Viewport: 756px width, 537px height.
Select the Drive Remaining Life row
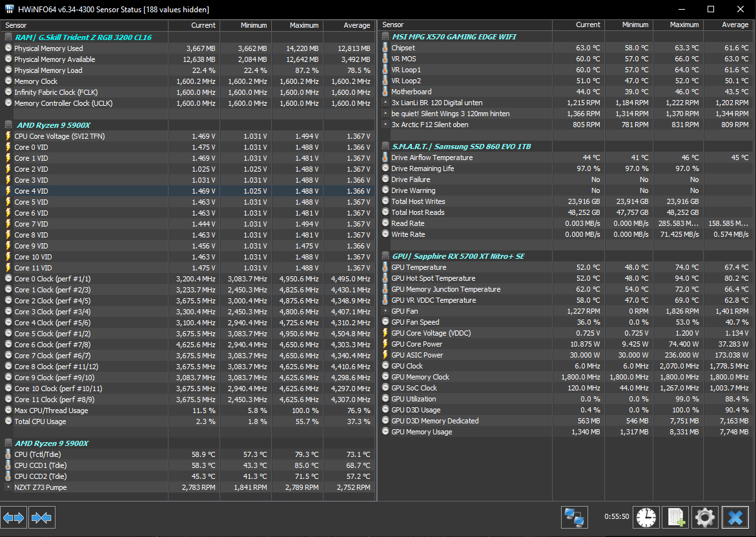click(566, 168)
